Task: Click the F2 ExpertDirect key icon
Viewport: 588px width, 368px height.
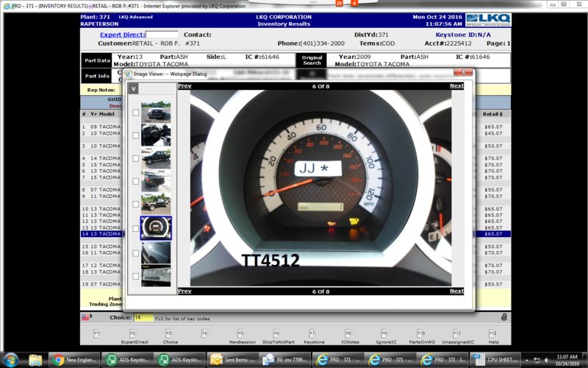Action: click(134, 333)
